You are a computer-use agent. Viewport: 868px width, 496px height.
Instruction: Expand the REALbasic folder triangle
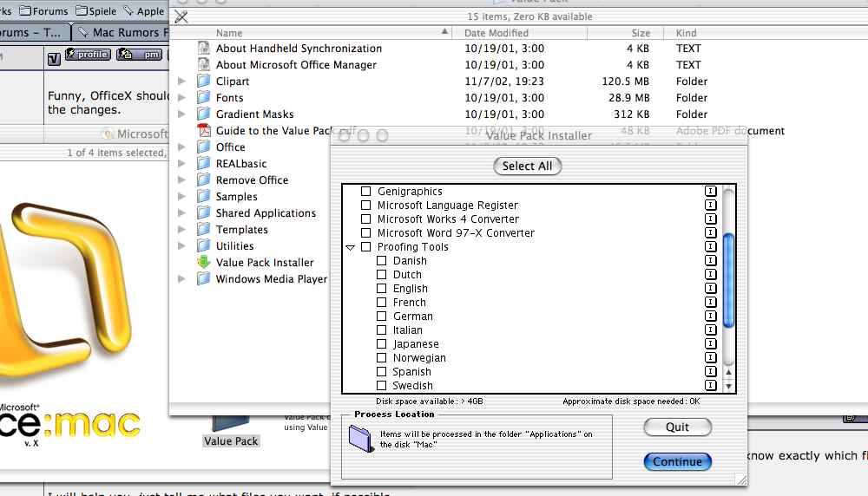pyautogui.click(x=181, y=163)
